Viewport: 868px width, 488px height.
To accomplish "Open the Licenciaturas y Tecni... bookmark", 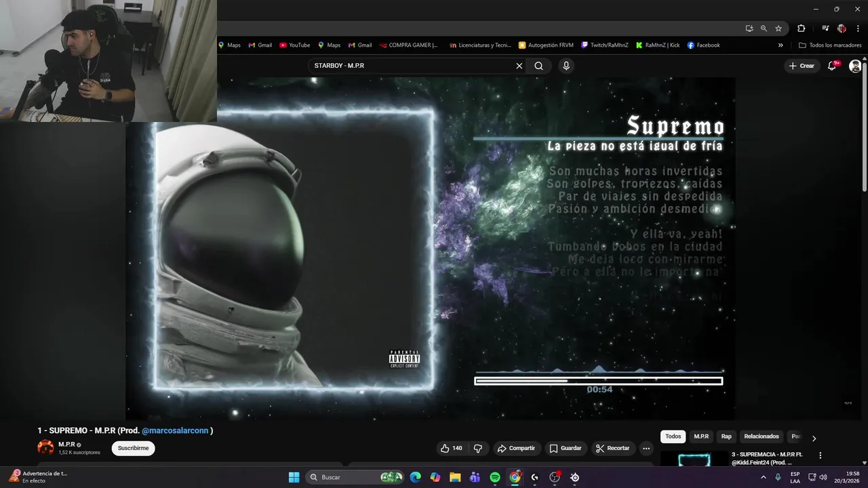I will click(x=480, y=45).
